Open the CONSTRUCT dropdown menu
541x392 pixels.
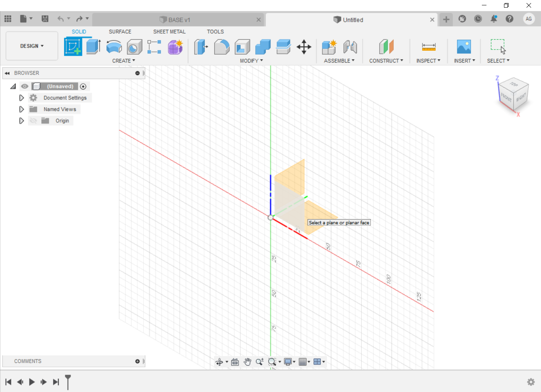(x=386, y=61)
